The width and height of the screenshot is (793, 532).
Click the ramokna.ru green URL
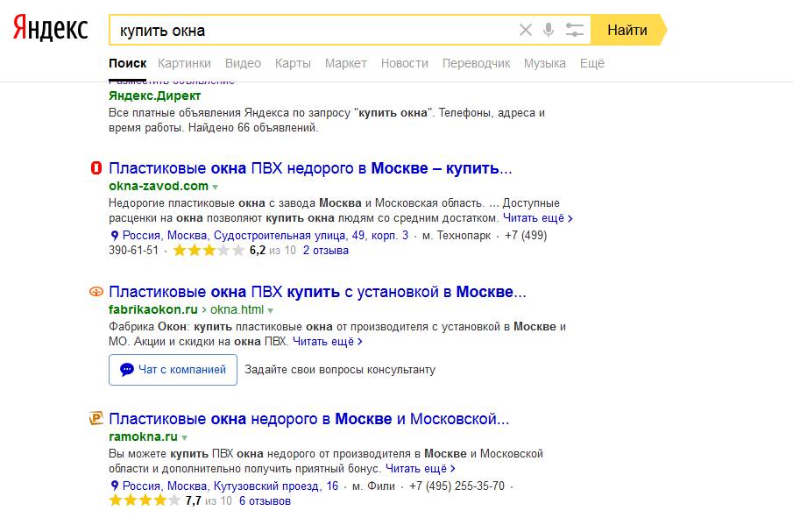pyautogui.click(x=143, y=436)
